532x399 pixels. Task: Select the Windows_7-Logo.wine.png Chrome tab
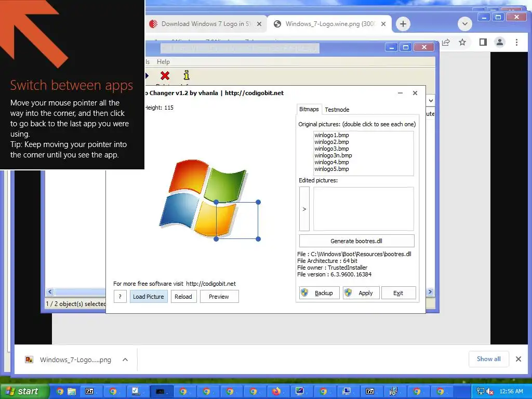tap(330, 24)
